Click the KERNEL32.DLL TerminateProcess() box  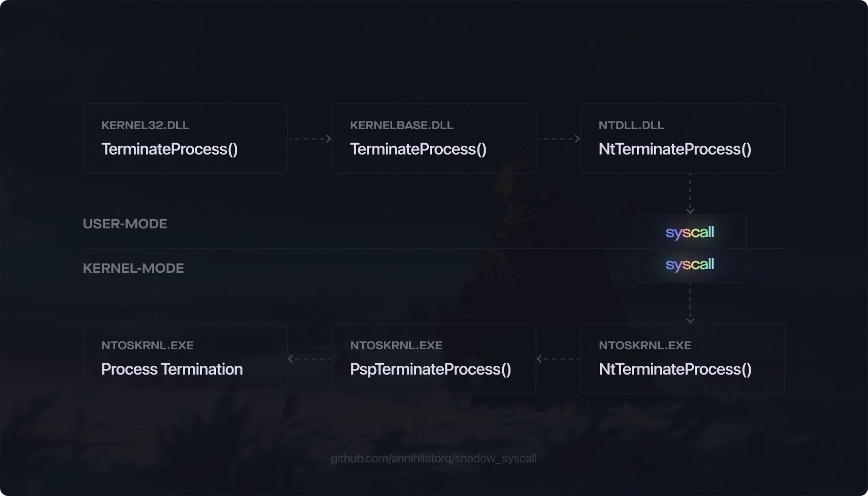(185, 138)
